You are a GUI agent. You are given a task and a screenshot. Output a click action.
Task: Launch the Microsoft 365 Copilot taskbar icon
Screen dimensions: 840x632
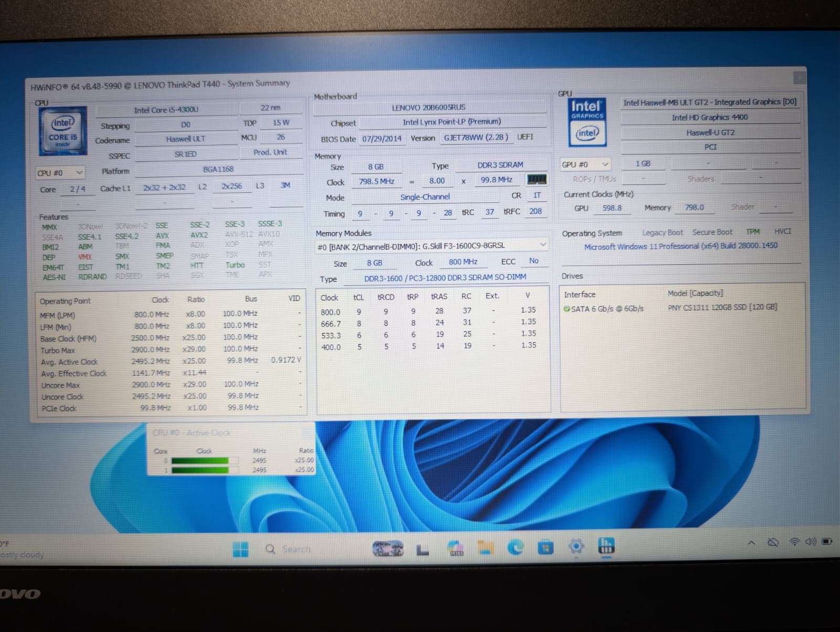point(455,548)
